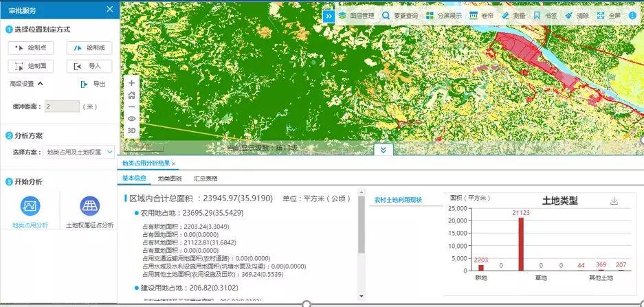Click 占有耕地面积：2203.24 row
644x307 pixels.
pyautogui.click(x=186, y=227)
